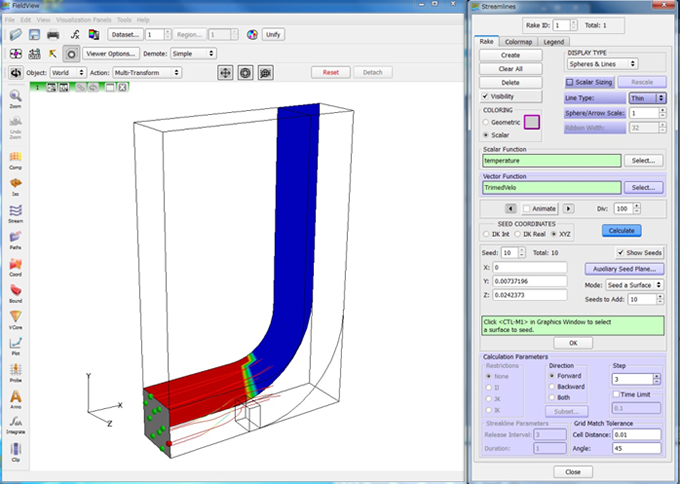Open the Coord surface tool

(x=16, y=264)
